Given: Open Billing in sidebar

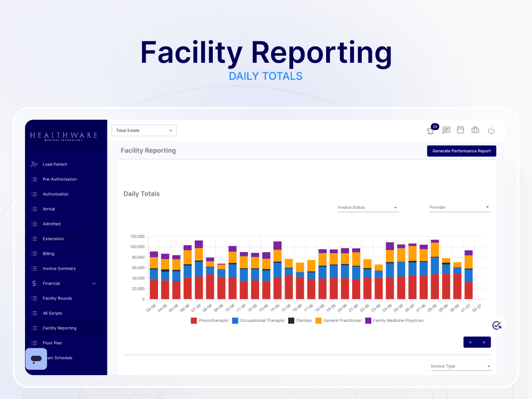Looking at the screenshot, I should coord(48,254).
